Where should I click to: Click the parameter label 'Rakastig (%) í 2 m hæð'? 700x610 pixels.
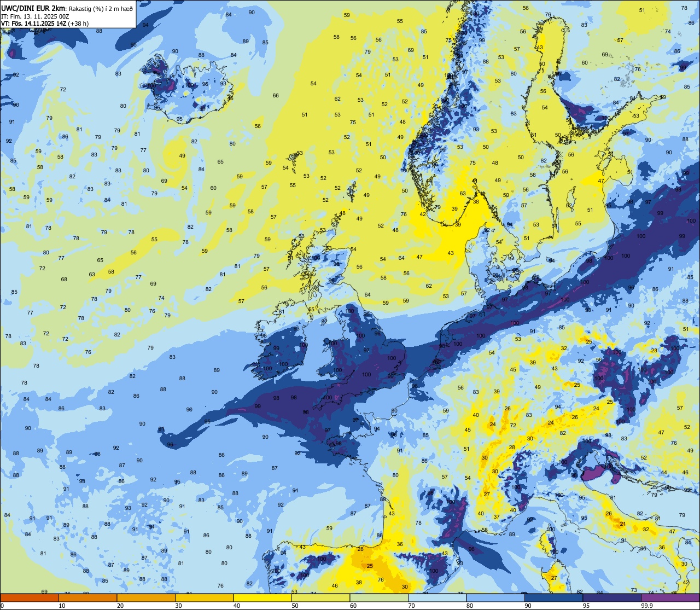100,8
